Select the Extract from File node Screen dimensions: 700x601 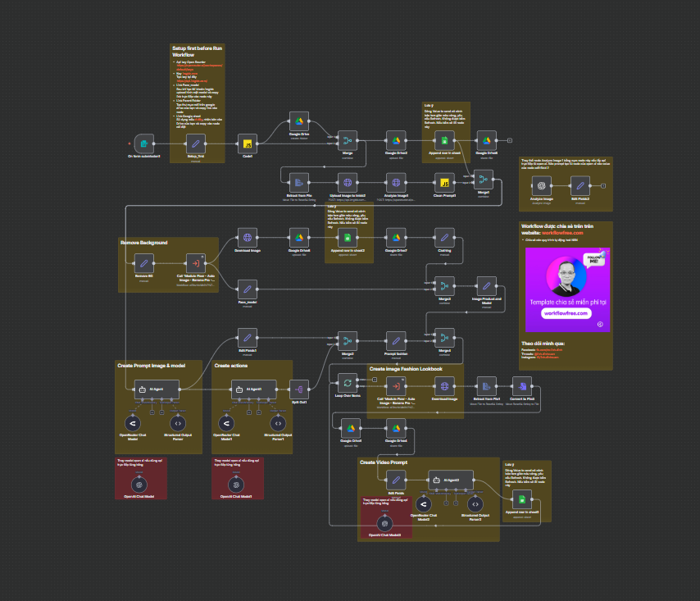[298, 182]
